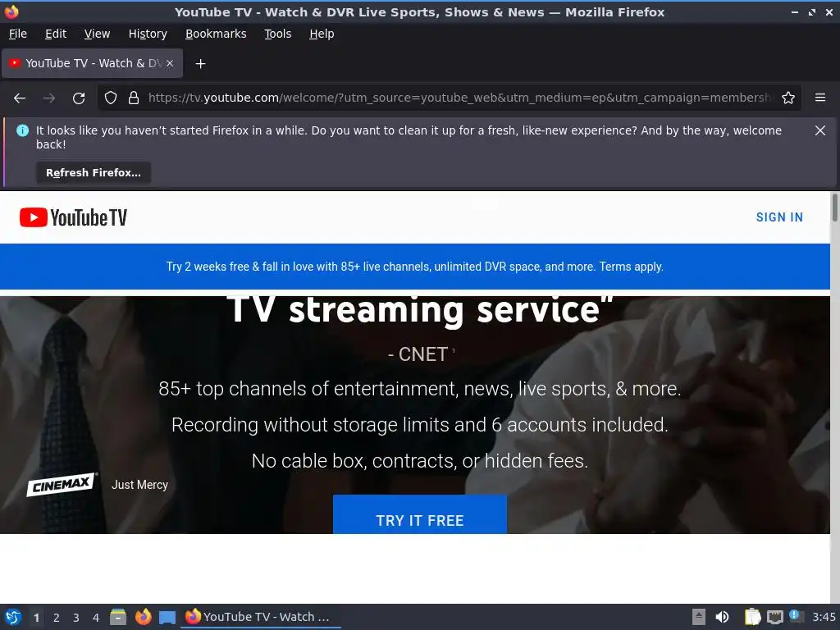Image resolution: width=840 pixels, height=630 pixels.
Task: Dismiss the Firefox refresh notification bar
Action: [x=820, y=130]
